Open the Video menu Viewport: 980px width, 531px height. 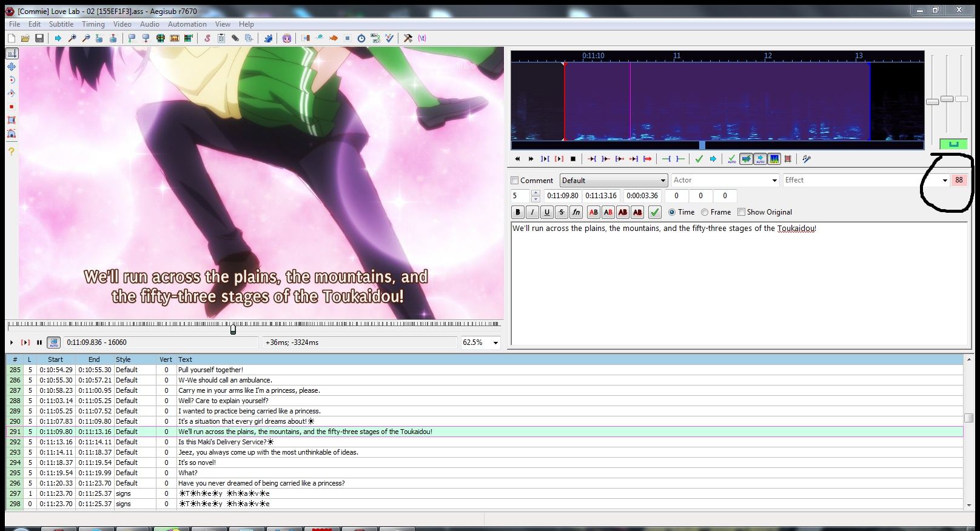click(122, 24)
